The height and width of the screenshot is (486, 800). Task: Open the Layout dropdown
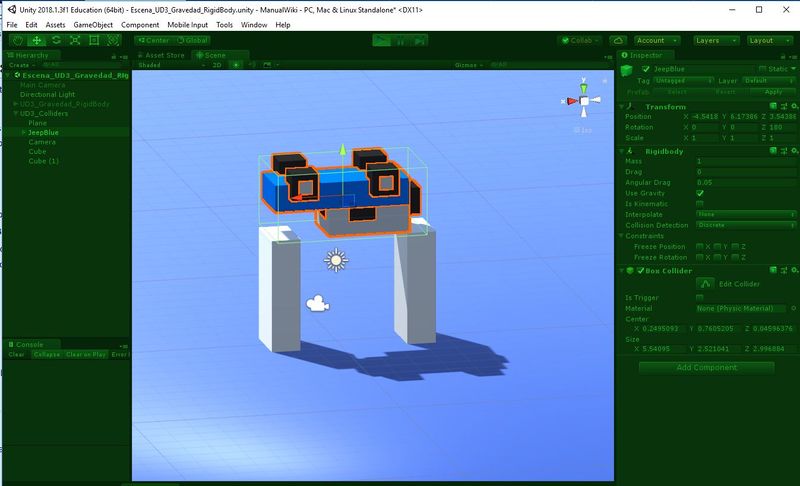click(769, 40)
